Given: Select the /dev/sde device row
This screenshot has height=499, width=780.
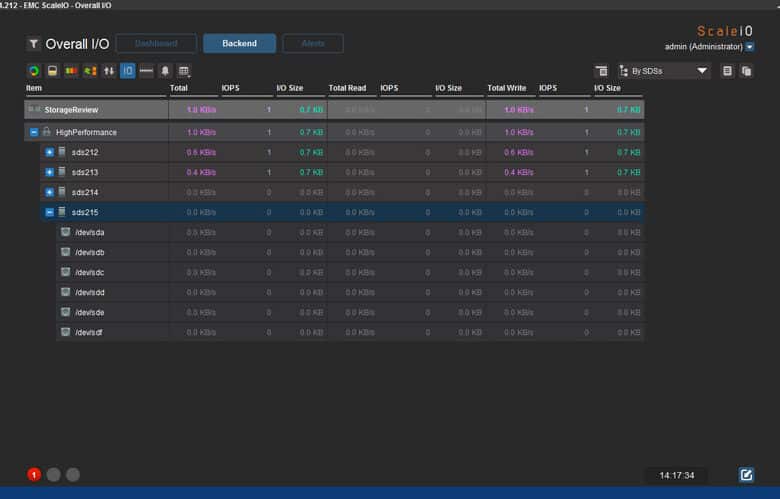Looking at the screenshot, I should [x=350, y=312].
